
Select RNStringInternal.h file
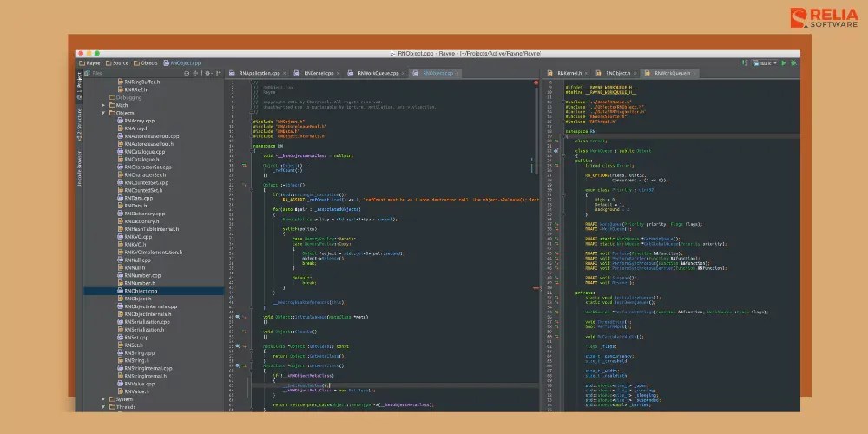(141, 376)
